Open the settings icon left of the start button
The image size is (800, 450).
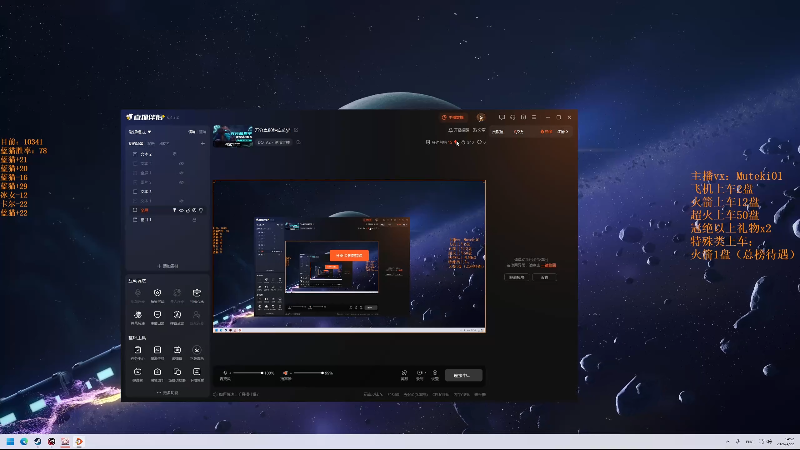[435, 375]
